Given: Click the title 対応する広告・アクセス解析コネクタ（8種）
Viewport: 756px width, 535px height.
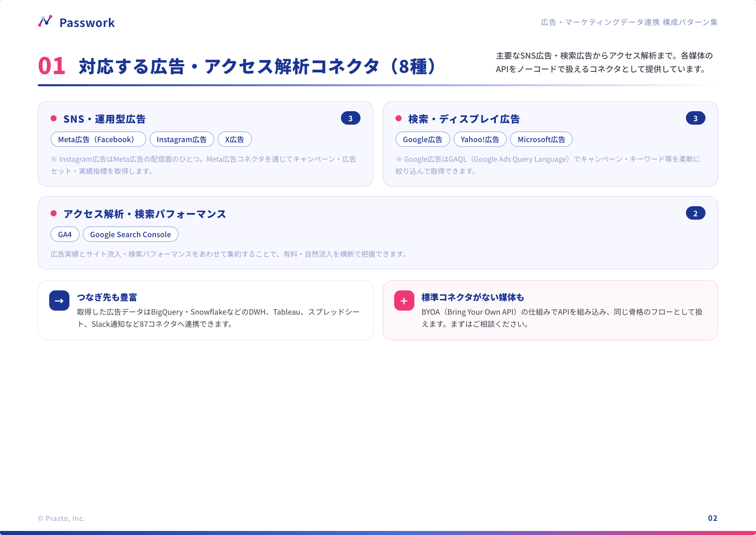Looking at the screenshot, I should coord(258,66).
